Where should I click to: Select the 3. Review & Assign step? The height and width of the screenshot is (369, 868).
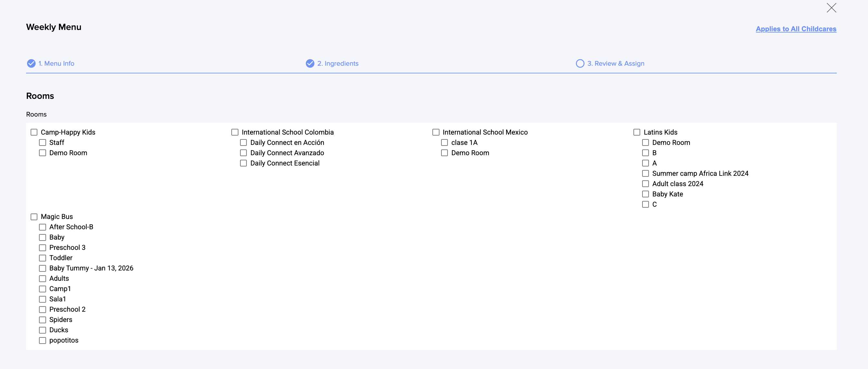click(615, 63)
